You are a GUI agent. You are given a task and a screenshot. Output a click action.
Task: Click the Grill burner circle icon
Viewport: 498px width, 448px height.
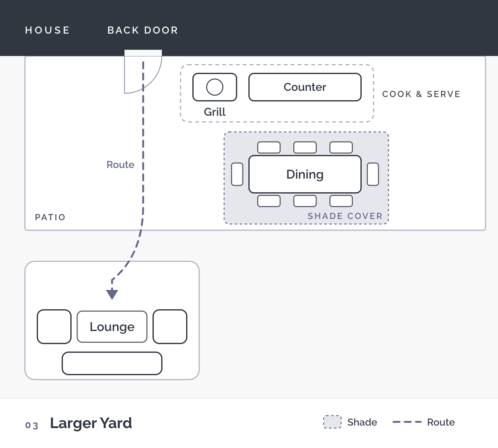click(x=215, y=87)
